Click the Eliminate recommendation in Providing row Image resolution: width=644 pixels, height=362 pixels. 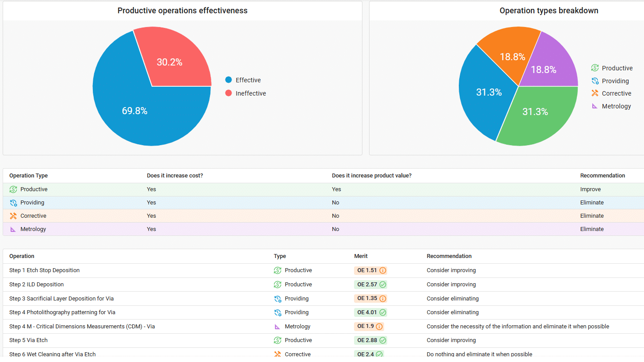pyautogui.click(x=592, y=203)
